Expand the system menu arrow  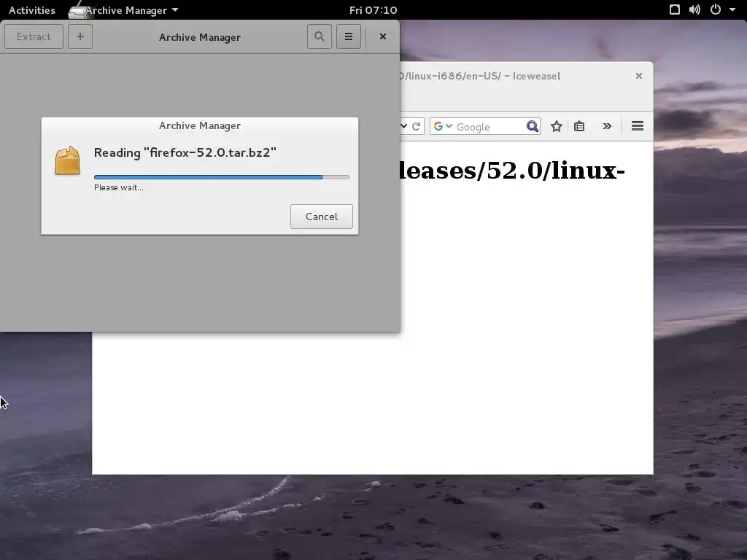(732, 9)
